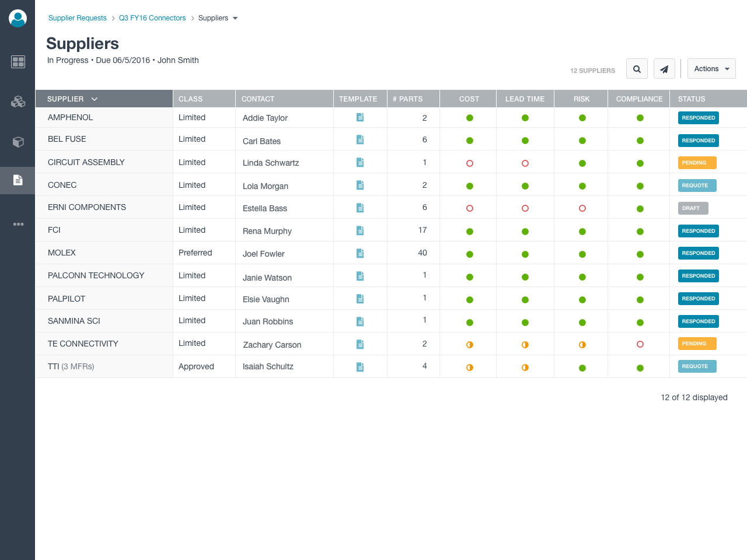This screenshot has height=560, width=747.
Task: Click the search magnifier button
Action: tap(637, 69)
